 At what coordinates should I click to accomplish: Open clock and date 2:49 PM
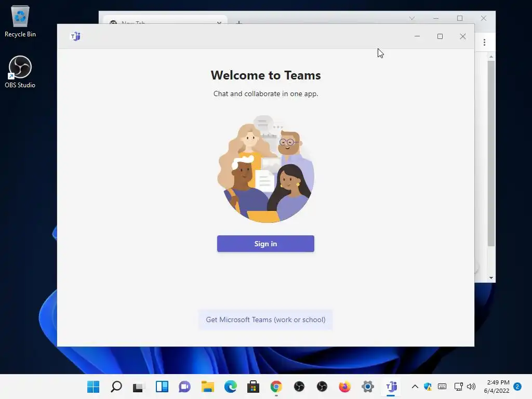tap(496, 387)
